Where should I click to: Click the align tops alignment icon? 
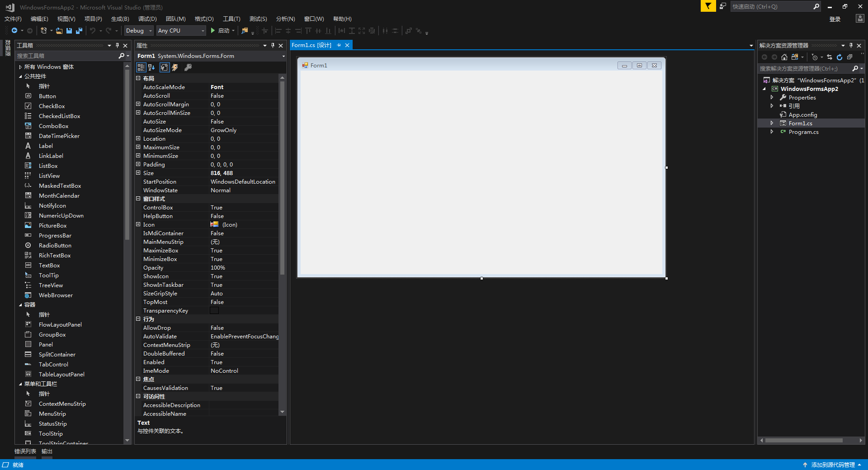click(308, 31)
